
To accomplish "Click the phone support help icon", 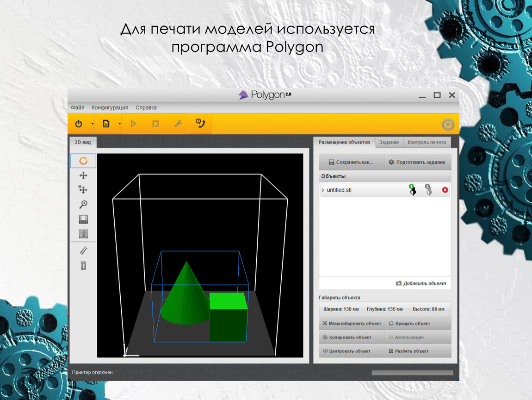I will (x=200, y=123).
